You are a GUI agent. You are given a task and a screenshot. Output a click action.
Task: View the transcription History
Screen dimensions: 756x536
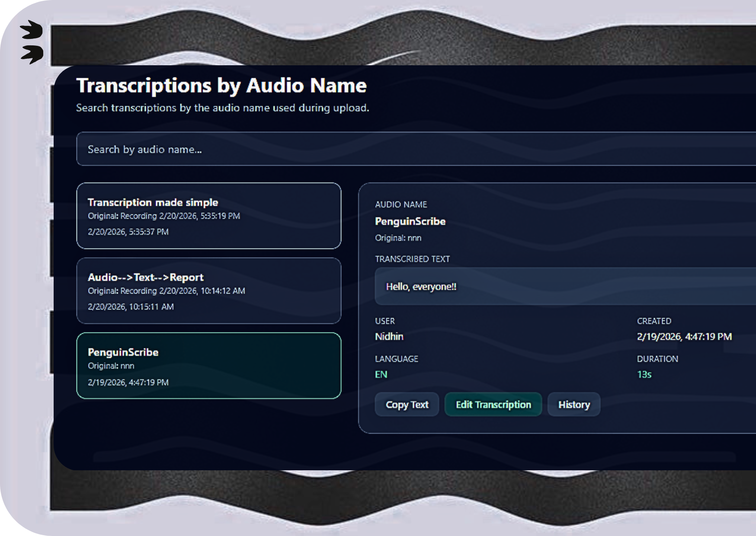(x=574, y=404)
